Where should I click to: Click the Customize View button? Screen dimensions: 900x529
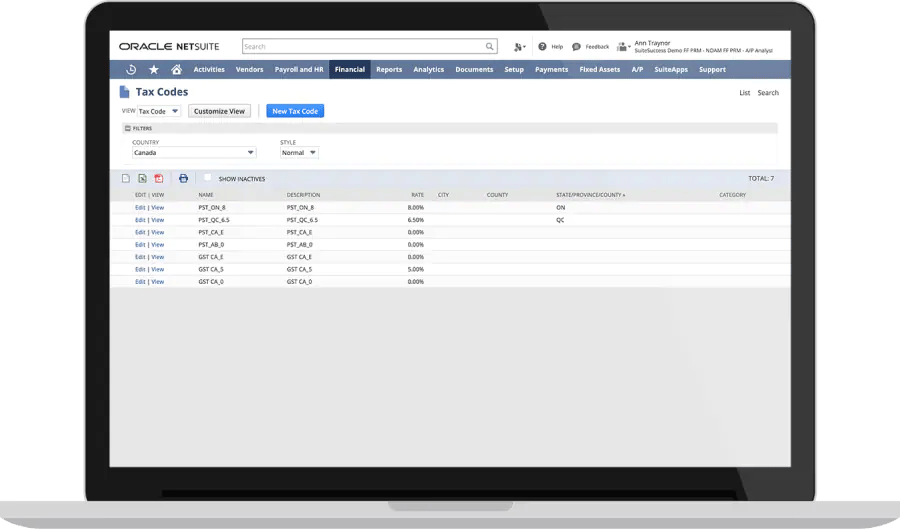(x=219, y=111)
